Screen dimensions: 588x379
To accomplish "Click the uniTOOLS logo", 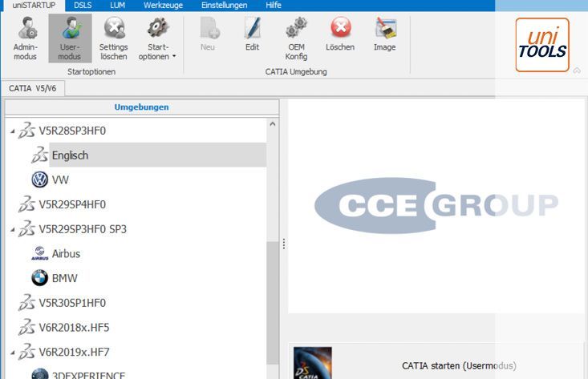I will tap(542, 45).
